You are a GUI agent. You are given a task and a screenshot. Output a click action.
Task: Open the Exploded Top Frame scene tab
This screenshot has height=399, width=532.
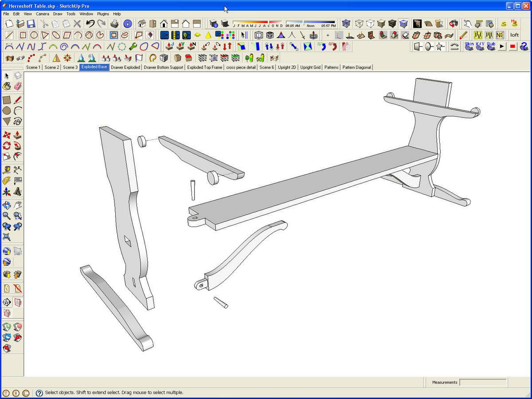point(204,67)
